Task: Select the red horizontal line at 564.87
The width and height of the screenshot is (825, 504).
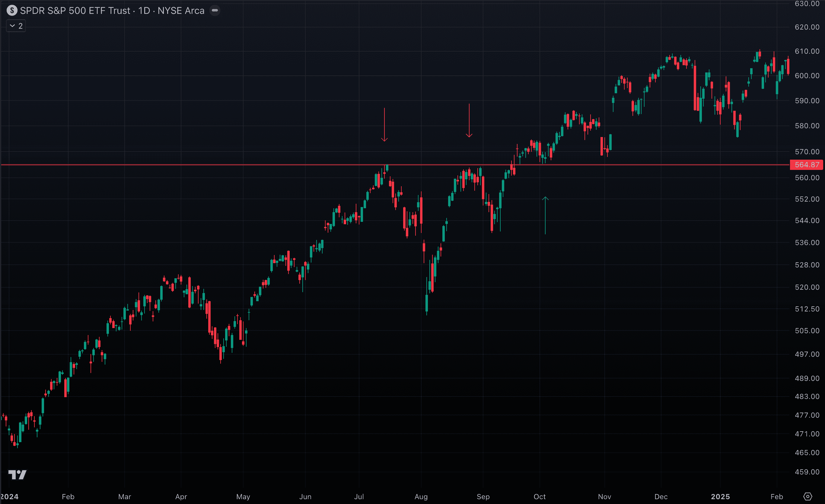Action: (x=234, y=165)
